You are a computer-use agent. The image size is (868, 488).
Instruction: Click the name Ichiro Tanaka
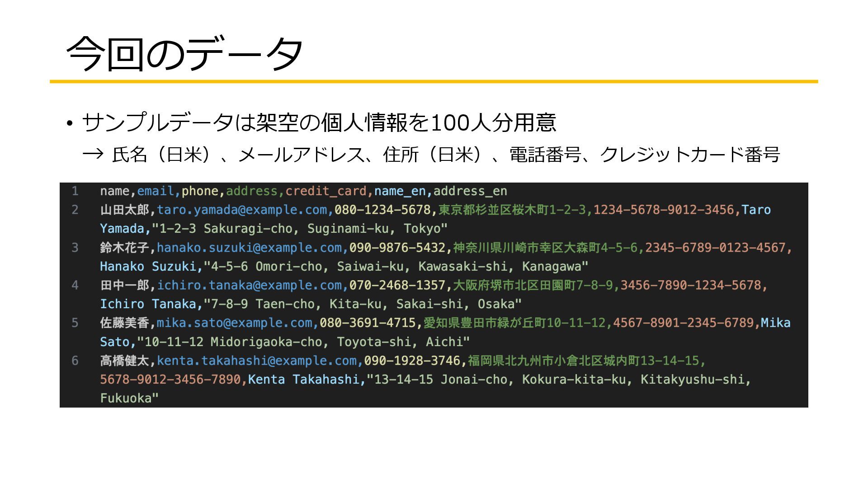tap(148, 304)
